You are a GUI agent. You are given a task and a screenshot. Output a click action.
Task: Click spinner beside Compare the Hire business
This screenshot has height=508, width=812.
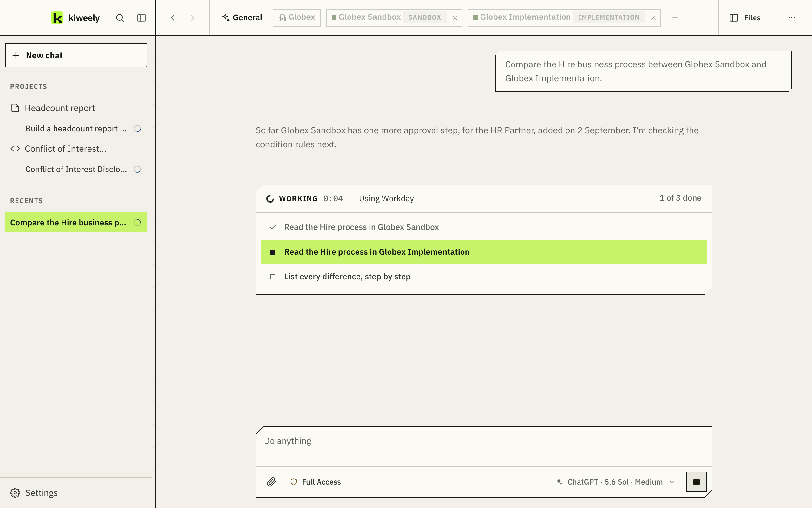(x=137, y=223)
